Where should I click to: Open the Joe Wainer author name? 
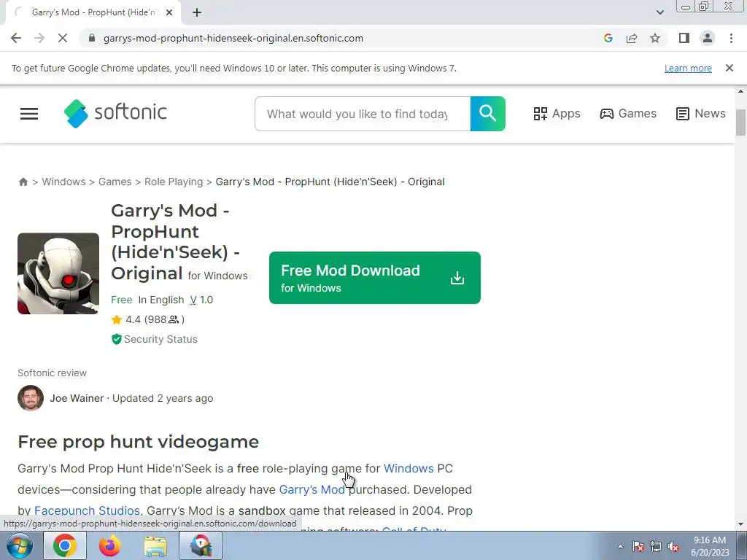click(77, 398)
